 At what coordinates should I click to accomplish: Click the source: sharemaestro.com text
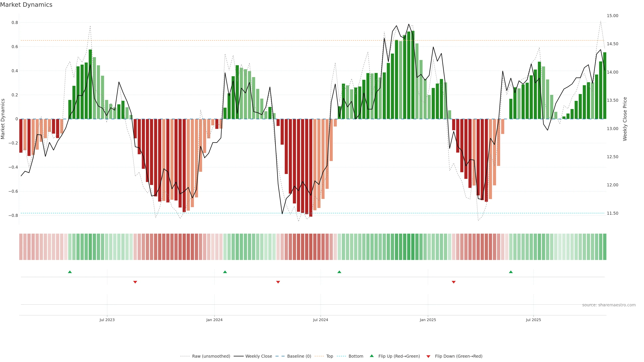click(x=609, y=305)
